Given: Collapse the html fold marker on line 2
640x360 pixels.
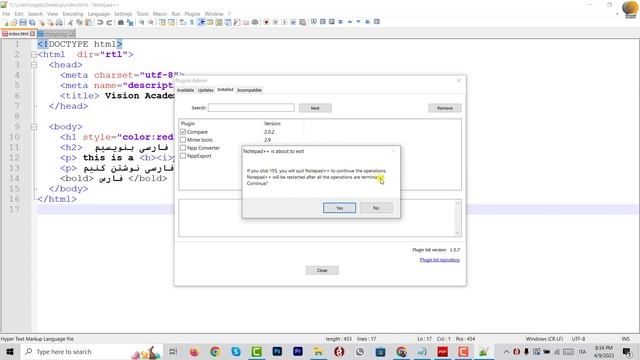Looking at the screenshot, I should click(34, 54).
